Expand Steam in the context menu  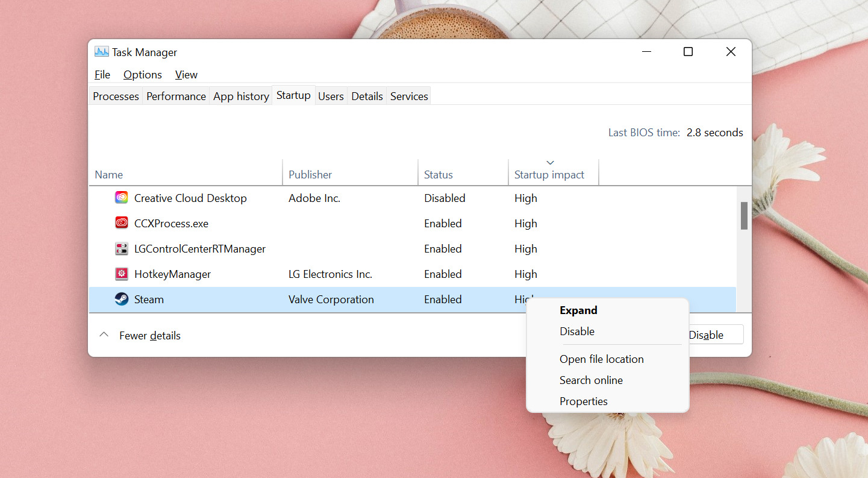578,310
